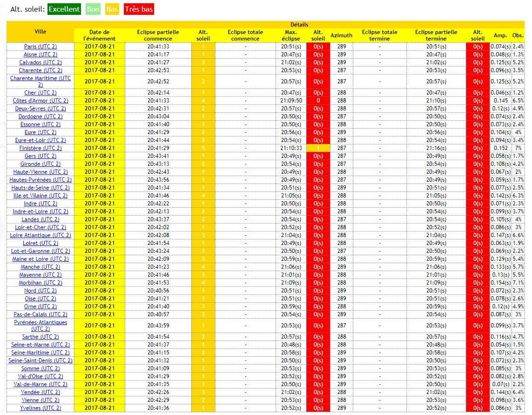
Task: Click the Ville column header
Action: click(x=40, y=31)
